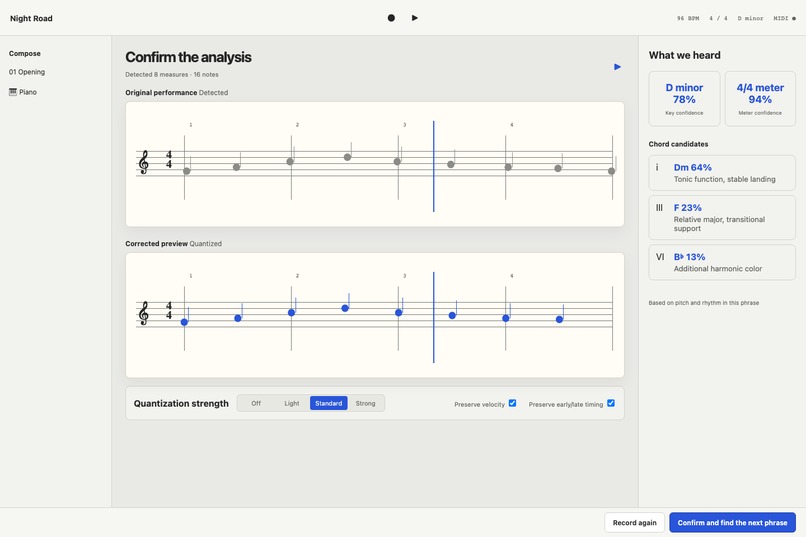Click the MIDI status dot indicator
The height and width of the screenshot is (537, 806).
coord(794,18)
